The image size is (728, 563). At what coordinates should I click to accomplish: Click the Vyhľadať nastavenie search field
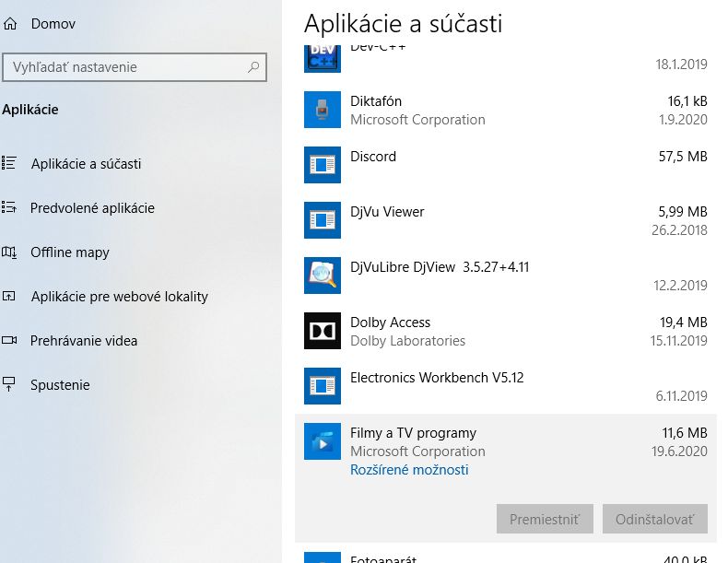pyautogui.click(x=124, y=67)
